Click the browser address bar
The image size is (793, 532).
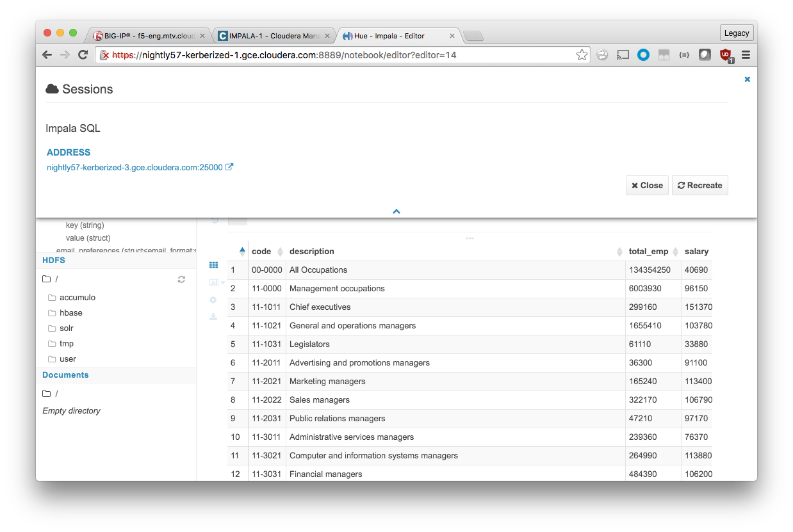[333, 55]
